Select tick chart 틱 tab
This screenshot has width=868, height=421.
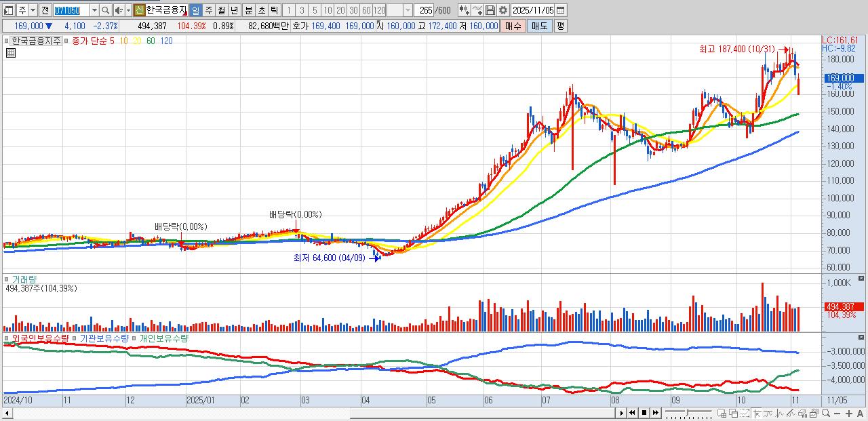point(274,10)
